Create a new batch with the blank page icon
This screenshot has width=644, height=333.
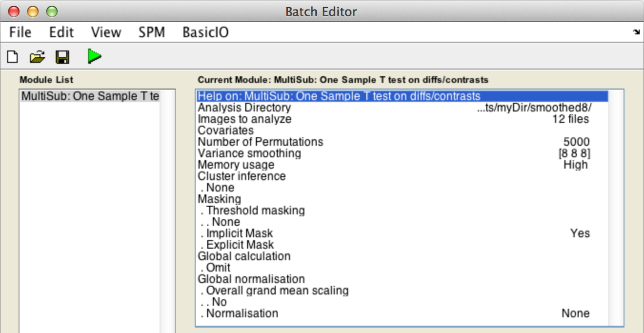(12, 57)
